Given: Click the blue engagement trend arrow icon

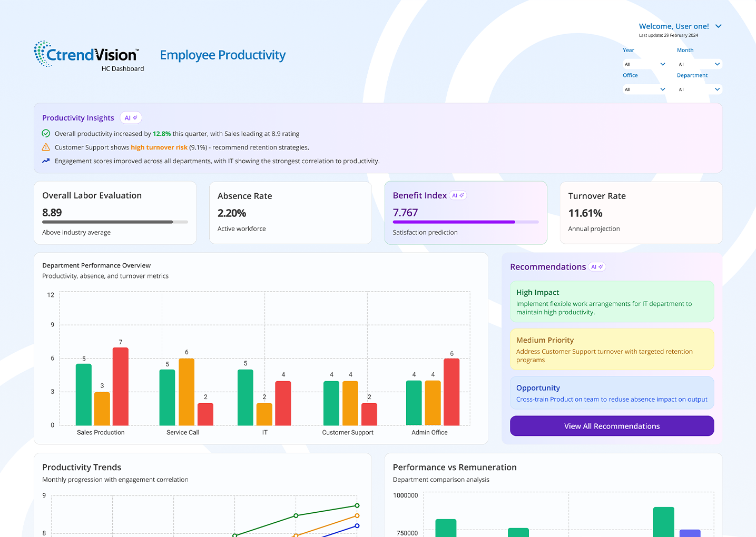Looking at the screenshot, I should 46,161.
